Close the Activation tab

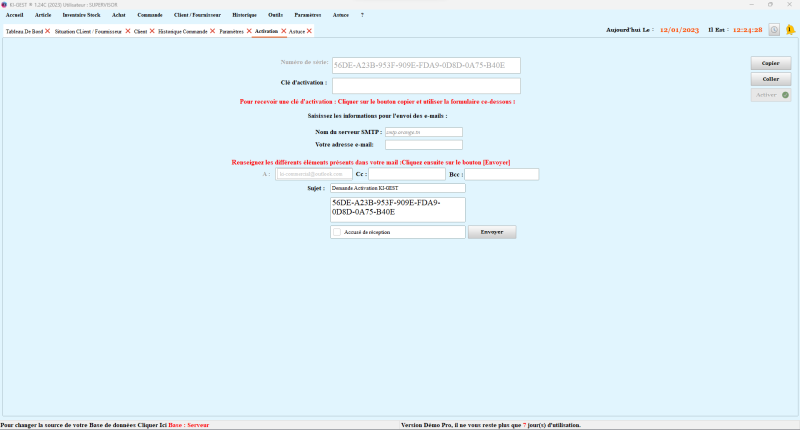click(283, 32)
